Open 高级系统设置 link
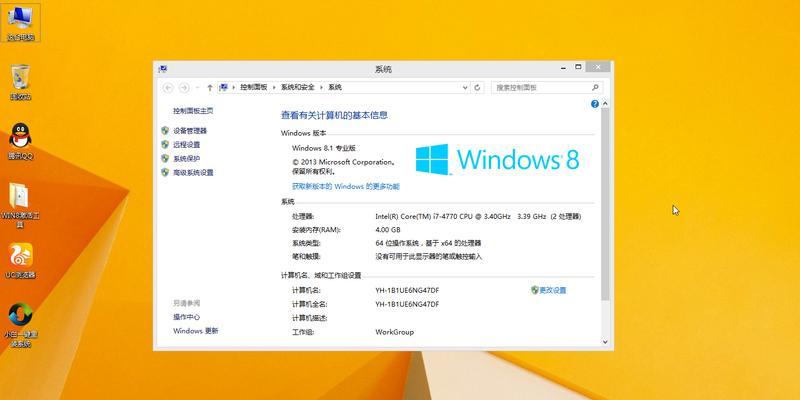The image size is (800, 400). pyautogui.click(x=193, y=172)
